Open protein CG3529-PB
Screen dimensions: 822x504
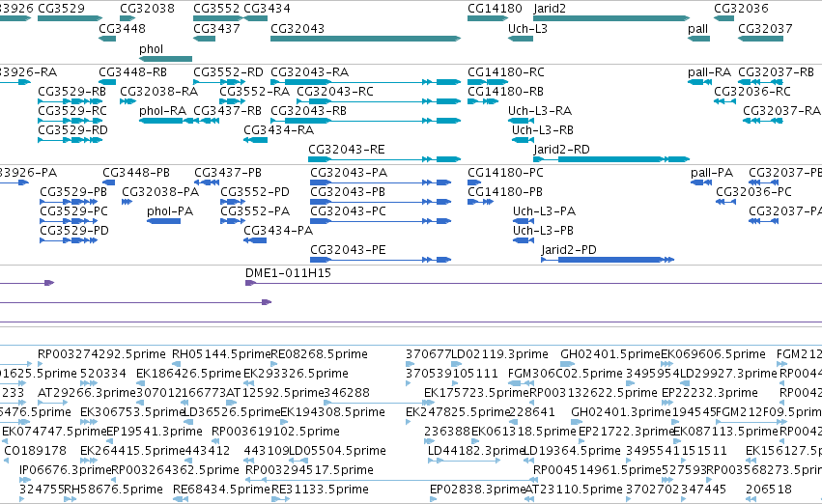pyautogui.click(x=73, y=192)
